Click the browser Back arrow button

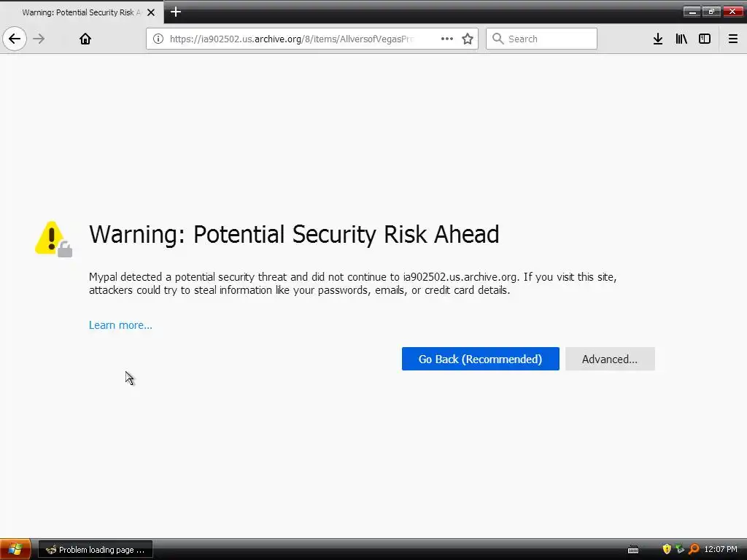point(15,39)
